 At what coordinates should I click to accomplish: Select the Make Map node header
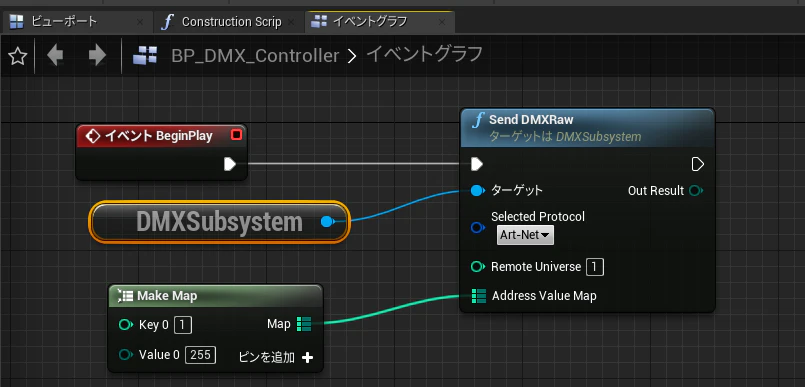(x=216, y=296)
